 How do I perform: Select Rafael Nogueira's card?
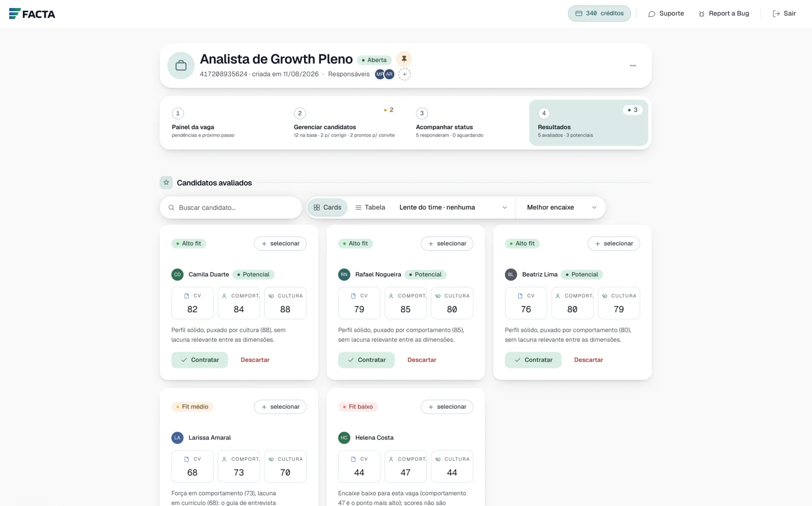tap(447, 244)
